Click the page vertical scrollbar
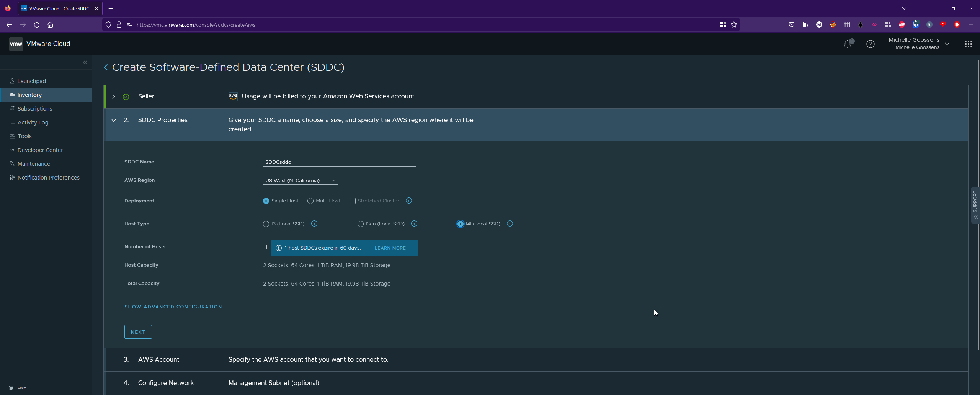Viewport: 980px width, 395px height. coord(978,205)
